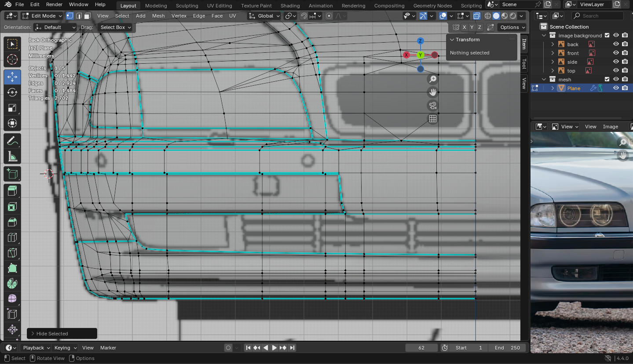The image size is (633, 364).
Task: Enable face select mode
Action: (x=87, y=16)
